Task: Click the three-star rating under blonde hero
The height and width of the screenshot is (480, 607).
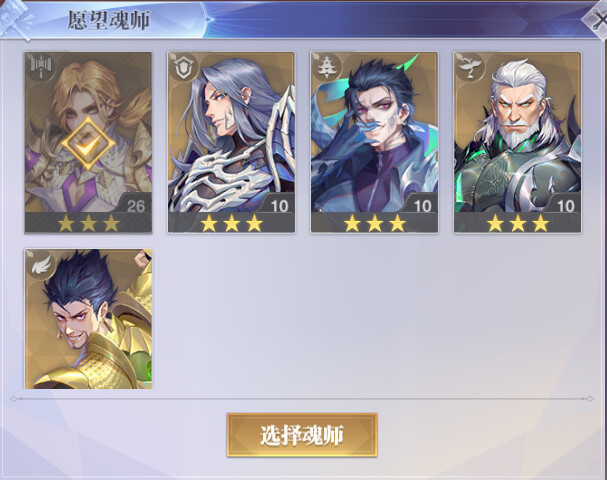Action: [x=88, y=223]
